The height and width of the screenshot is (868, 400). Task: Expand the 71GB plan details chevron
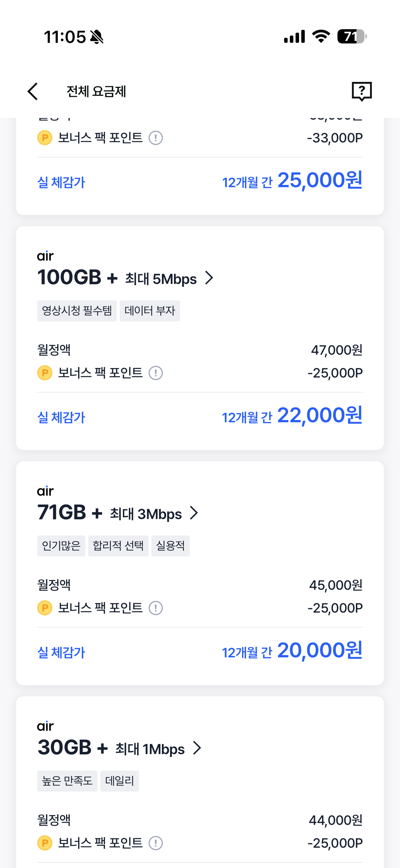(x=194, y=513)
